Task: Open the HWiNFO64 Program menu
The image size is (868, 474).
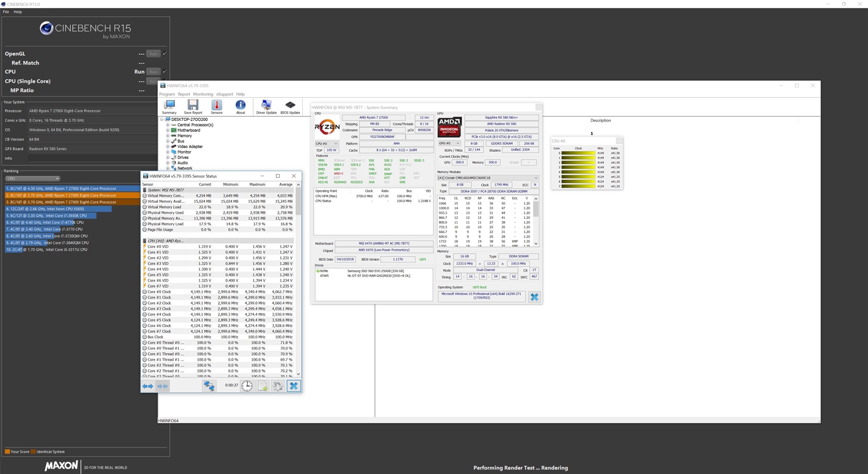Action: tap(167, 94)
